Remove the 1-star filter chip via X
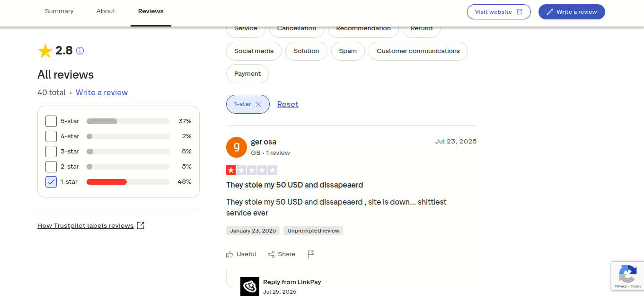 258,104
